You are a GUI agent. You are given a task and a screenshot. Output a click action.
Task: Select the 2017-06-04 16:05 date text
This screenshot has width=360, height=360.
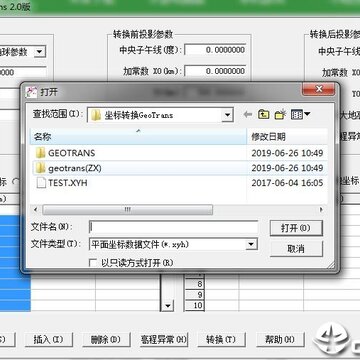[x=287, y=183]
